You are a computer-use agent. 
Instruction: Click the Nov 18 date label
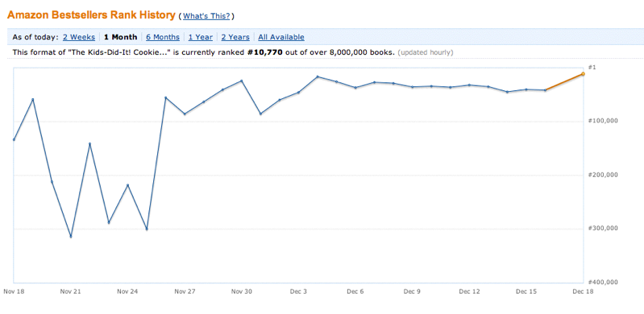pyautogui.click(x=14, y=291)
